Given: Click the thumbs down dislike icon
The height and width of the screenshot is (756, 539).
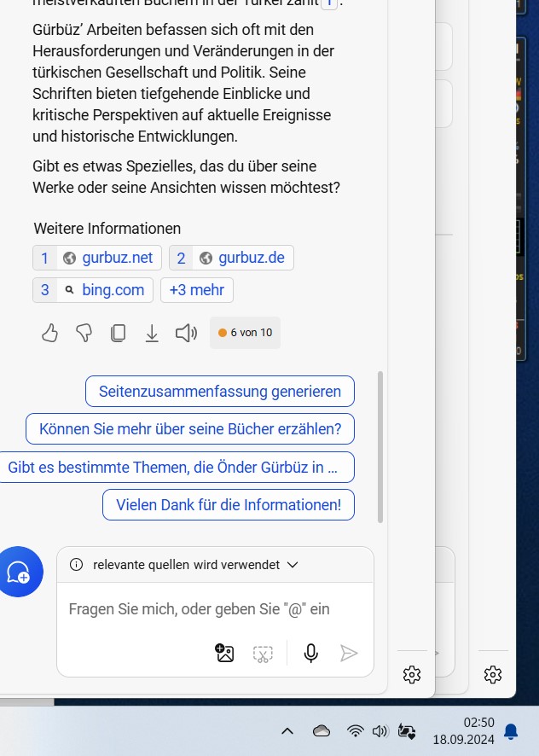Looking at the screenshot, I should pos(84,333).
